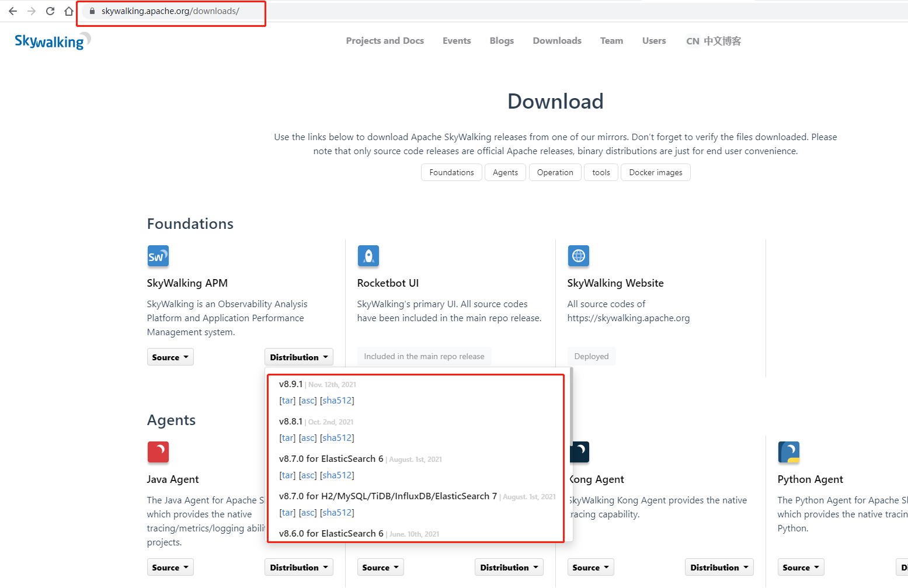
Task: Click the Distribution dropdown list scrollbar
Action: (571, 407)
